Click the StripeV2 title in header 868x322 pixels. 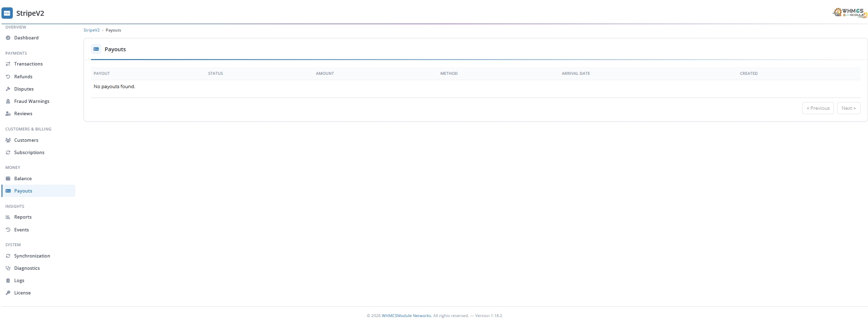[30, 13]
